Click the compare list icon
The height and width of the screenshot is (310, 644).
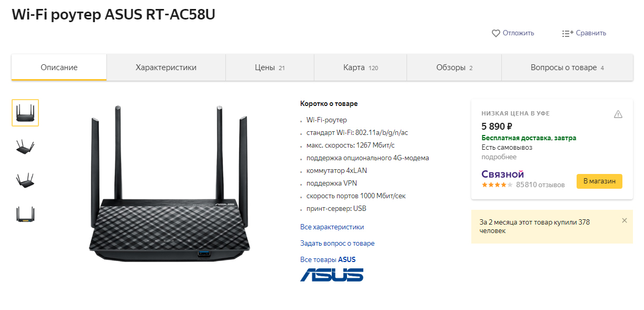[568, 33]
